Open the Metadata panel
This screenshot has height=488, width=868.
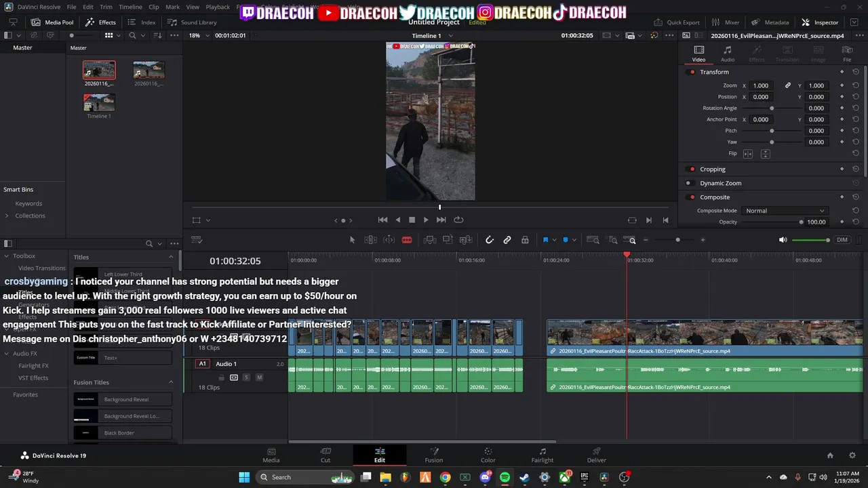(x=770, y=22)
